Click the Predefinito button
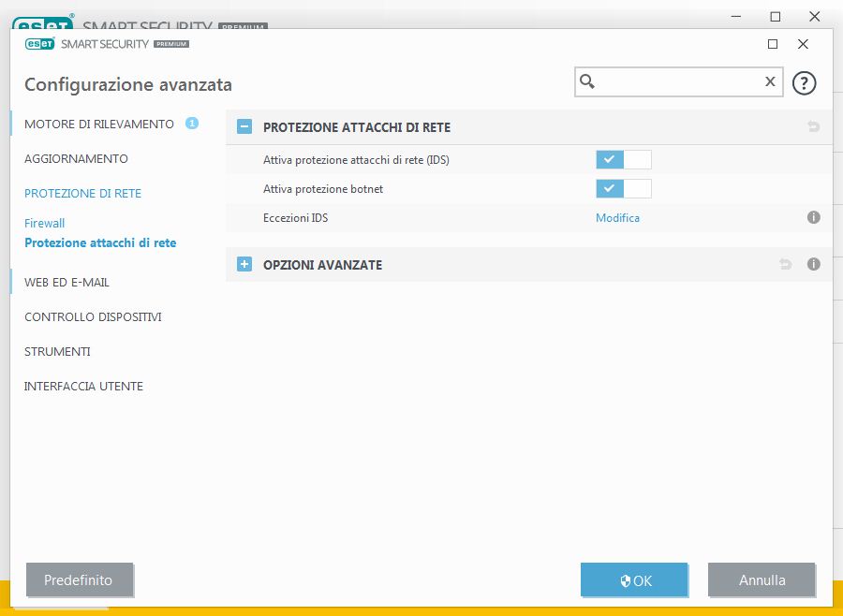843x616 pixels. pyautogui.click(x=80, y=579)
